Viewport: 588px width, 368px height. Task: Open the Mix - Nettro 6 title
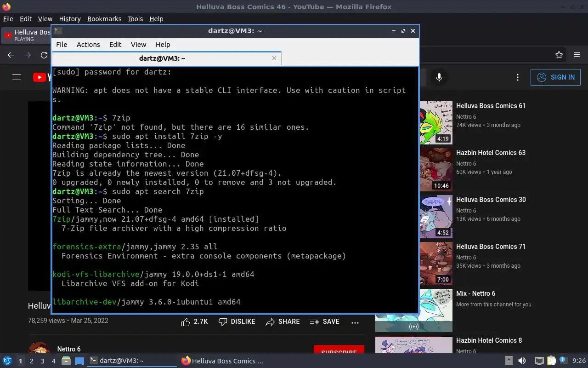coord(475,293)
